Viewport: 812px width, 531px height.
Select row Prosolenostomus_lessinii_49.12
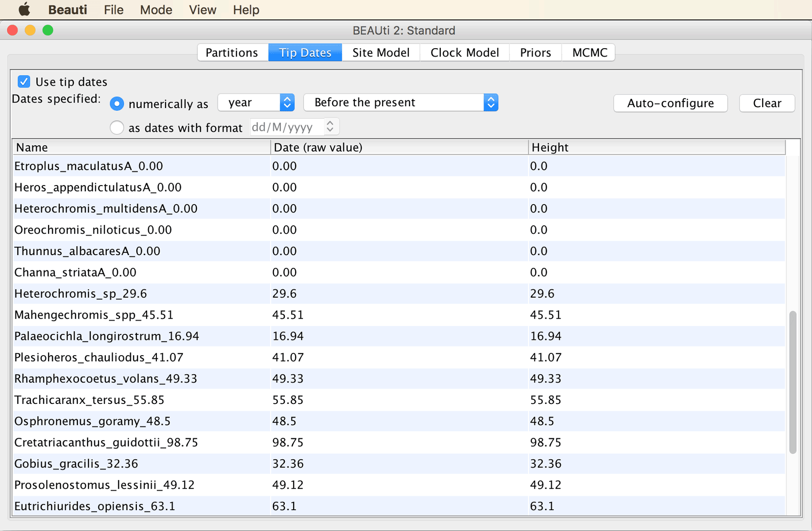[399, 485]
